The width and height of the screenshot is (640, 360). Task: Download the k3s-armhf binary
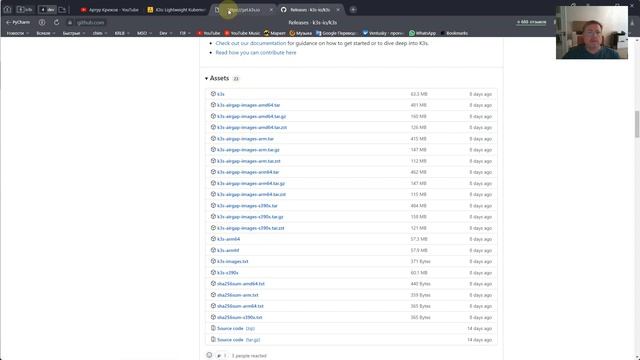pos(228,251)
